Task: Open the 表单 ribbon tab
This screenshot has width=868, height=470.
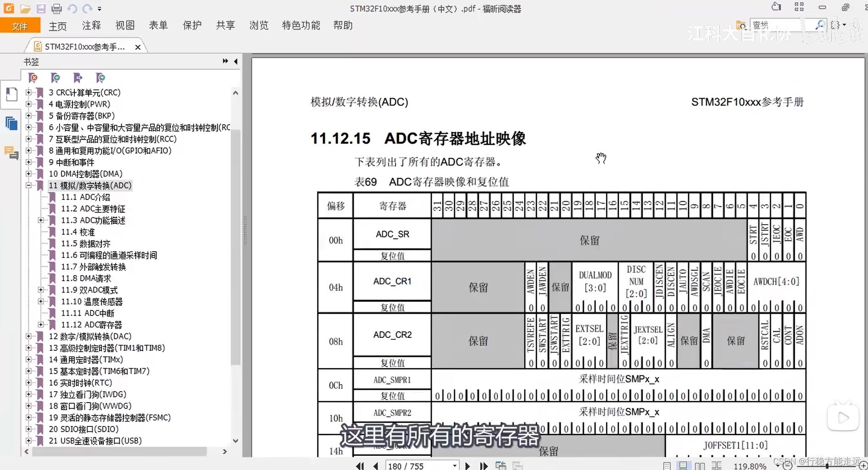Action: point(158,26)
